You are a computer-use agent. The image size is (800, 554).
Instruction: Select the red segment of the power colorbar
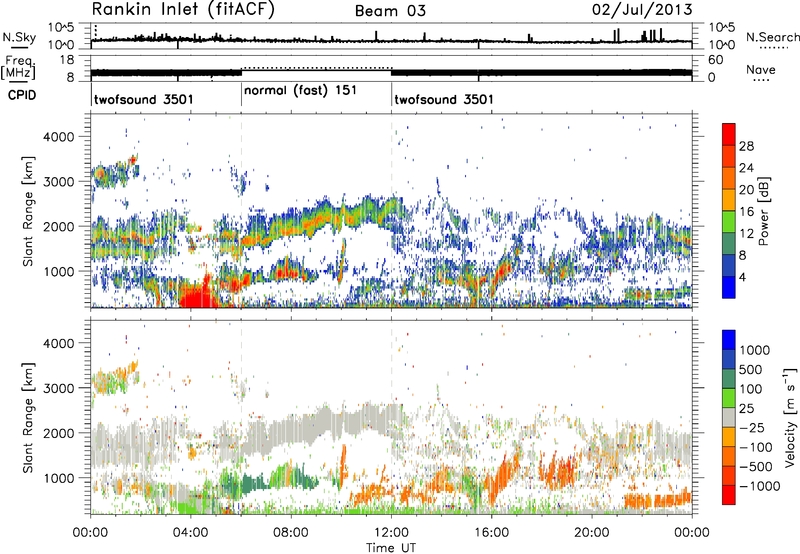tap(729, 134)
